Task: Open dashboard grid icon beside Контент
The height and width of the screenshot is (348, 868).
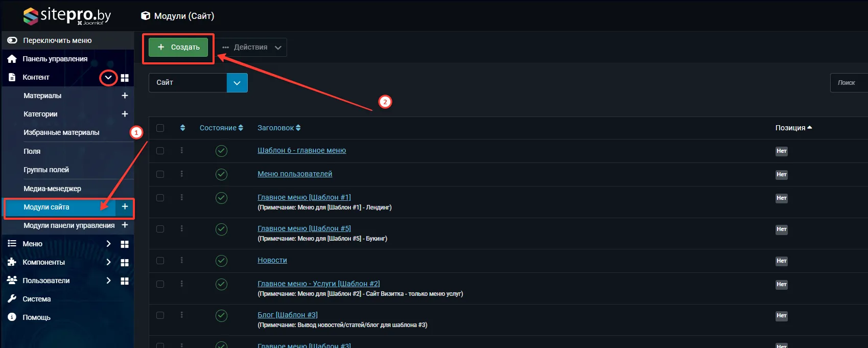Action: coord(125,78)
